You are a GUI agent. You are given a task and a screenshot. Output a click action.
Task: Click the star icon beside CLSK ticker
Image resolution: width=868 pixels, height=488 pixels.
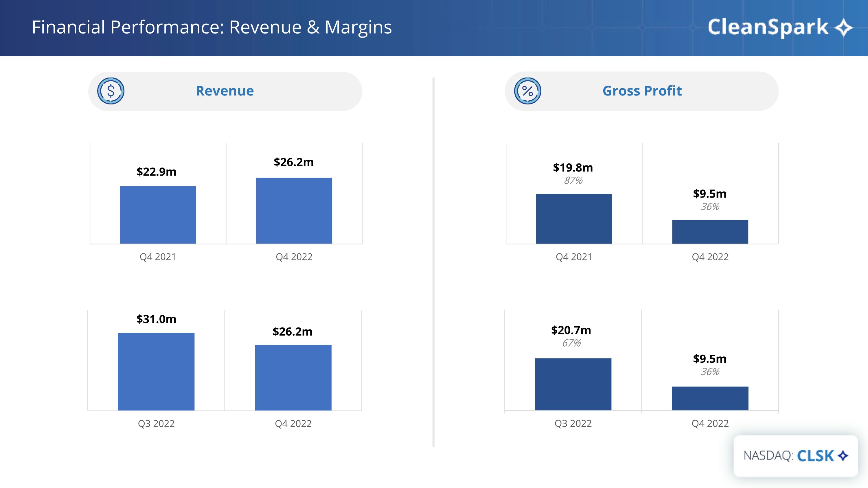[x=843, y=456]
